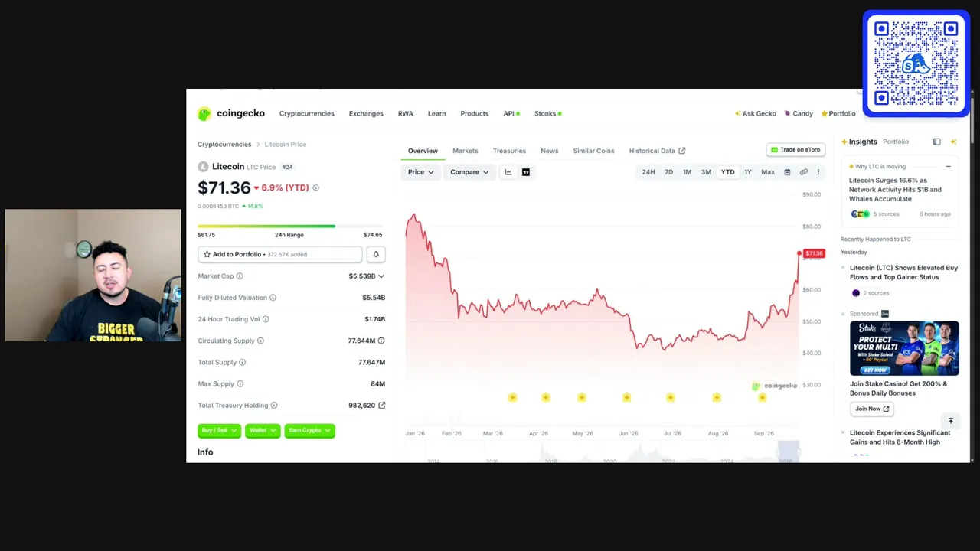Viewport: 980px width, 551px height.
Task: Click the scroll-to-top arrow button
Action: pyautogui.click(x=951, y=421)
